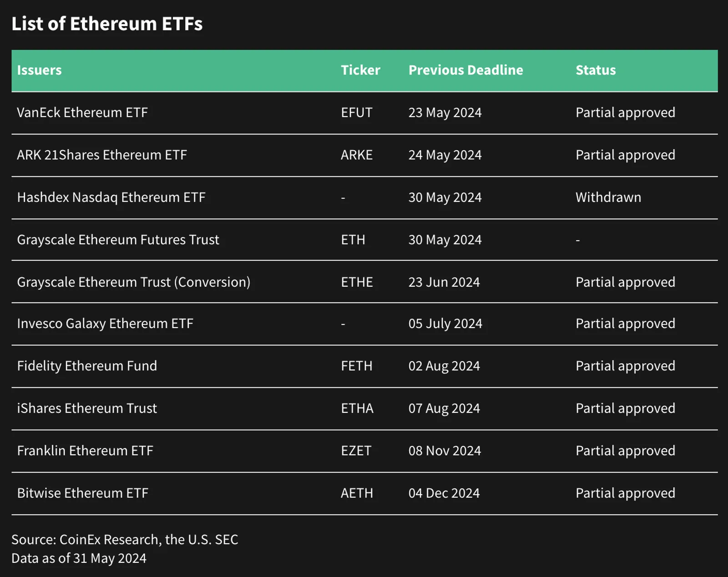Select the VanEck Ethereum ETF row
This screenshot has height=577, width=728.
364,113
